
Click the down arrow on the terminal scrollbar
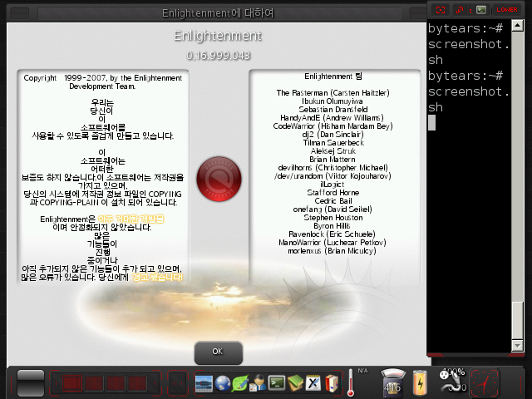click(x=517, y=346)
